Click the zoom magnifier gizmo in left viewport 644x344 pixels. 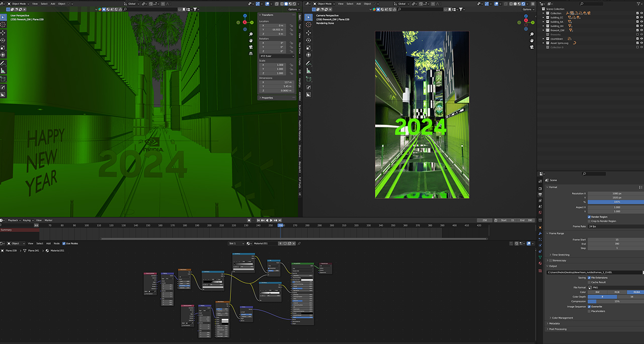(251, 34)
